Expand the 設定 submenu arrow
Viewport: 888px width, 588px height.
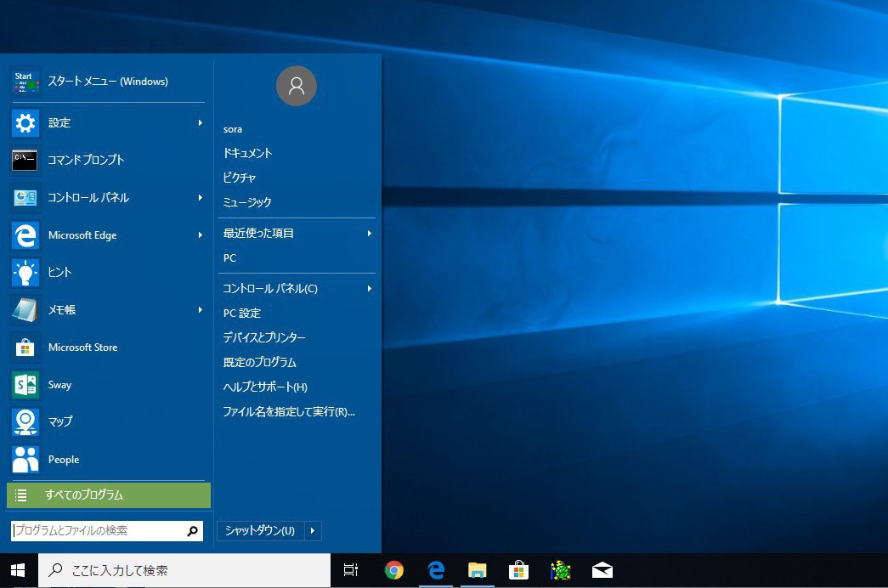(x=201, y=123)
